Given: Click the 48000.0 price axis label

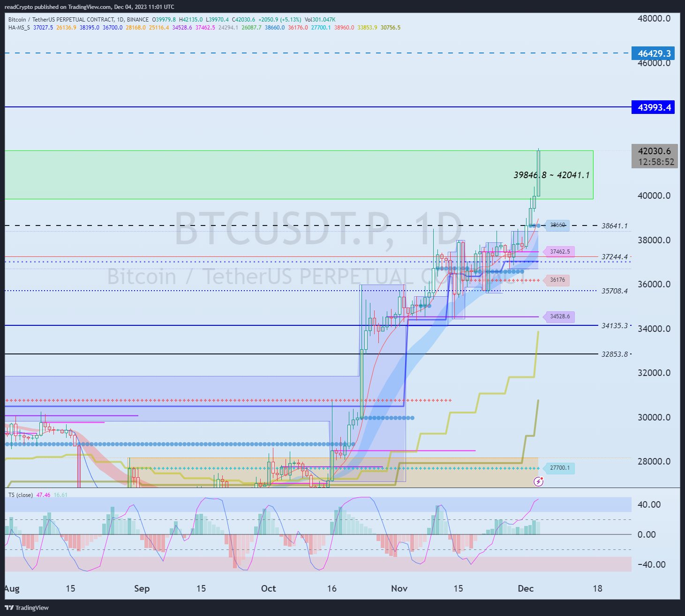Looking at the screenshot, I should 654,19.
